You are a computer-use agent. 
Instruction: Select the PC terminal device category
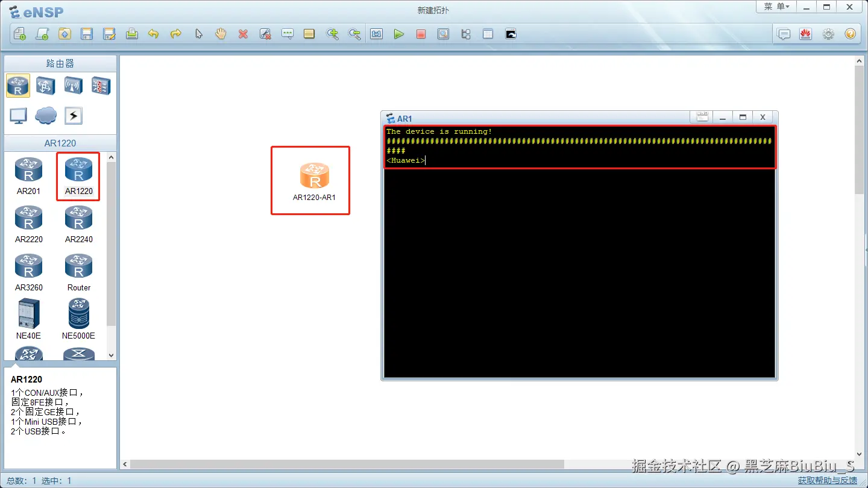pyautogui.click(x=18, y=116)
